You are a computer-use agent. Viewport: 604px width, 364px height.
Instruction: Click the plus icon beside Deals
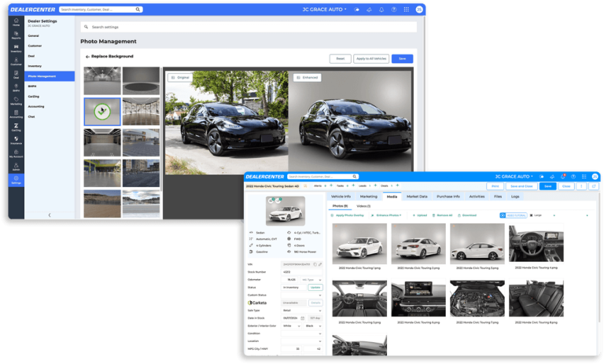pyautogui.click(x=397, y=186)
